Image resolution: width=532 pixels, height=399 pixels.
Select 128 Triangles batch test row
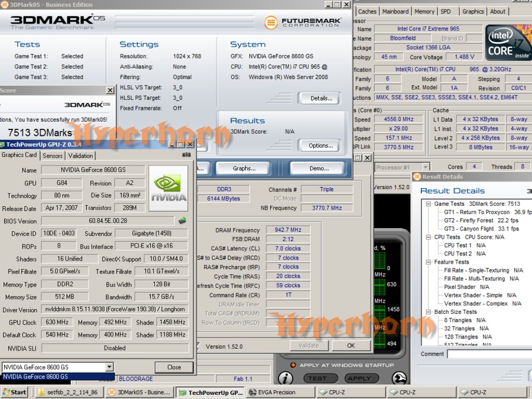[x=468, y=337]
